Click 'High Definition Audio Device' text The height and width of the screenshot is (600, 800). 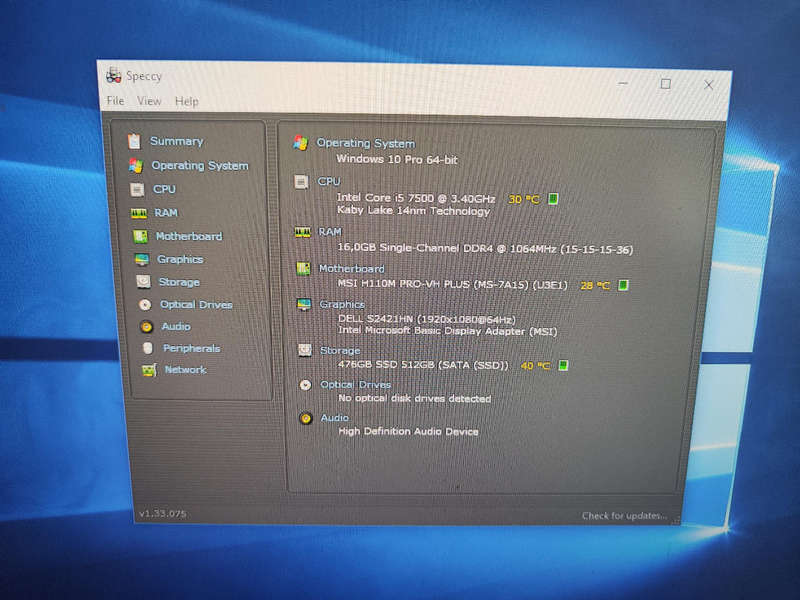(x=409, y=432)
